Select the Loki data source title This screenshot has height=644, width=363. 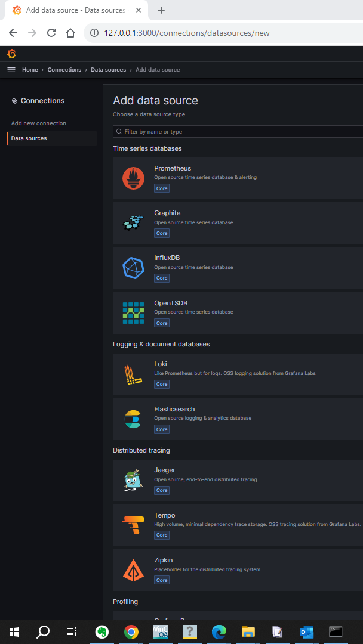coord(161,364)
